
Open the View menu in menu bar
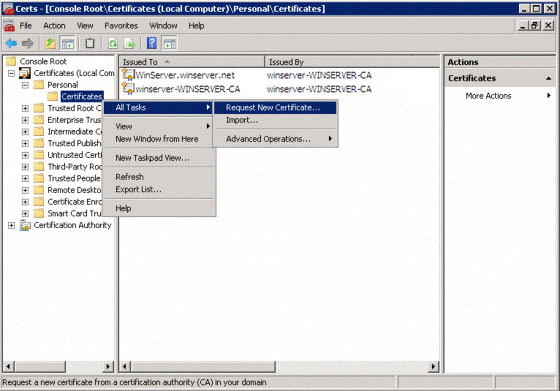click(x=85, y=26)
